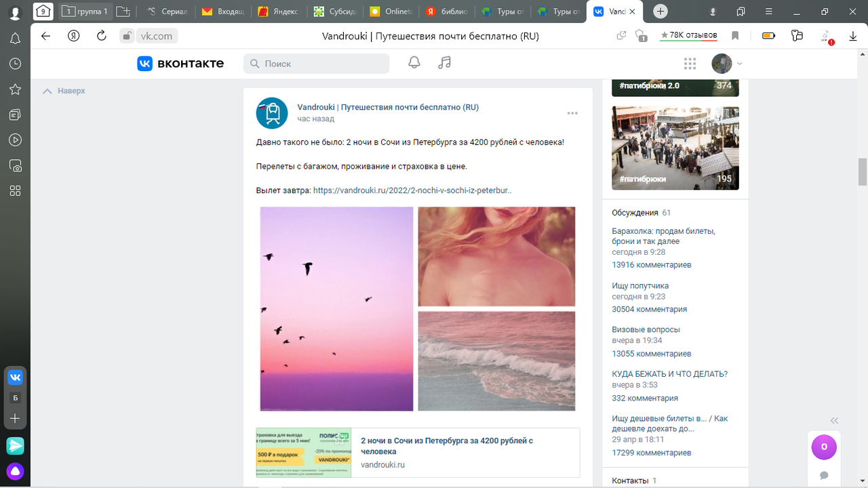Reload the page

pyautogui.click(x=102, y=36)
